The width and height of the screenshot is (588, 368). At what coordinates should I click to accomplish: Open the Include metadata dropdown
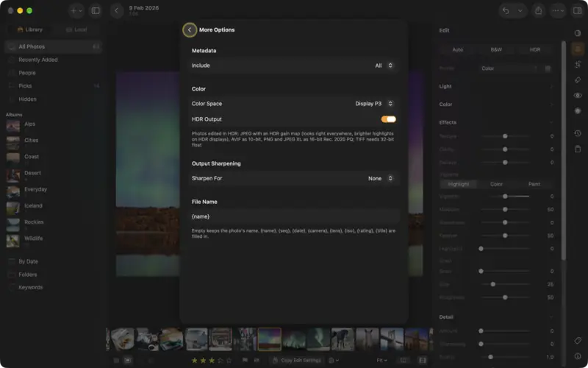pyautogui.click(x=293, y=66)
